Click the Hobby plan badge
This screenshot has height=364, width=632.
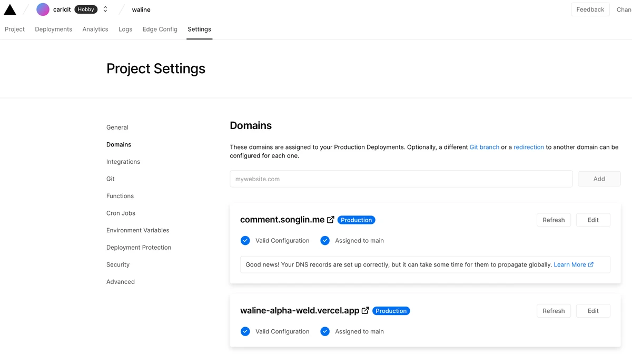coord(86,9)
